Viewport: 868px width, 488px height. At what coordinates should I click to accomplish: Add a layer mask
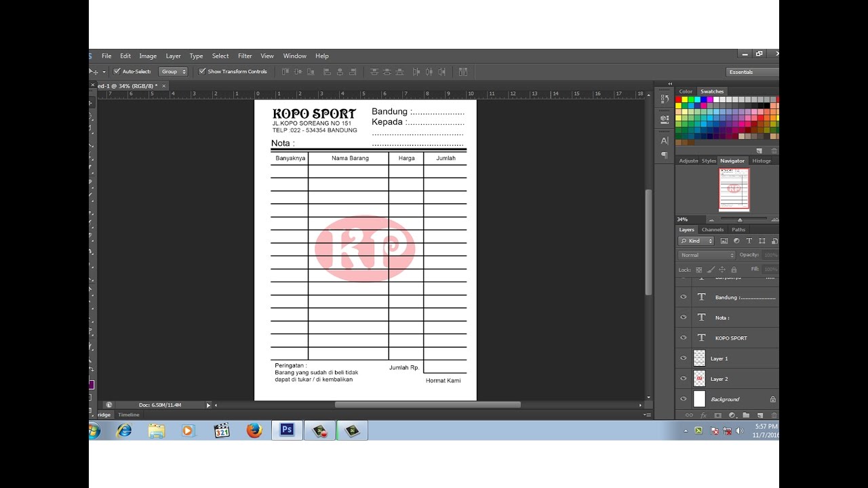[x=717, y=415]
